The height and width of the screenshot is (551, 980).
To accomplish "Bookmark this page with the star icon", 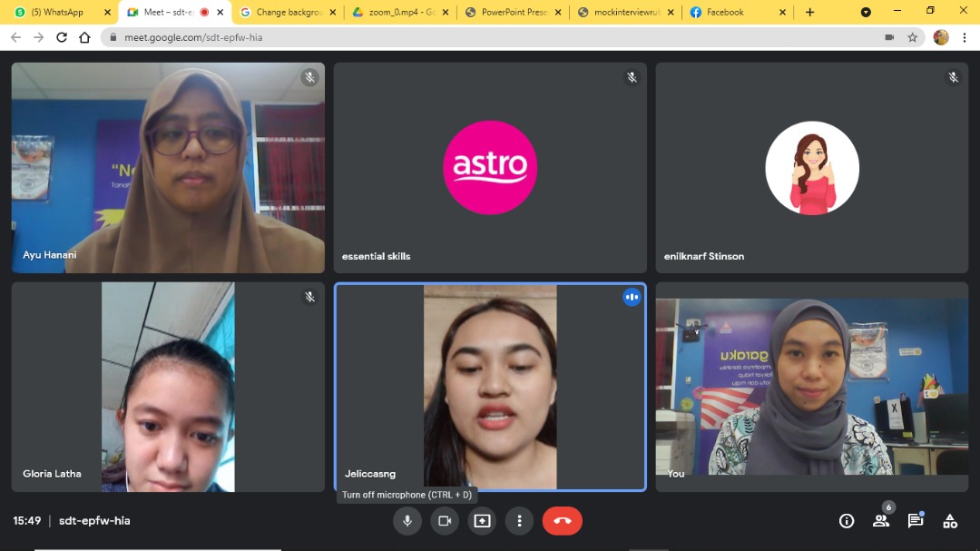I will (913, 37).
